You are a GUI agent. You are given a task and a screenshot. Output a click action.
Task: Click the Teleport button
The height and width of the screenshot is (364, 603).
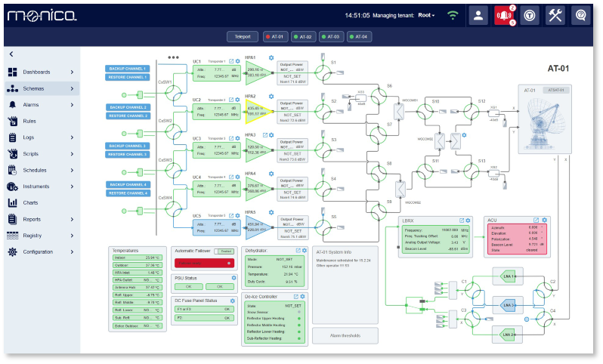tap(243, 37)
